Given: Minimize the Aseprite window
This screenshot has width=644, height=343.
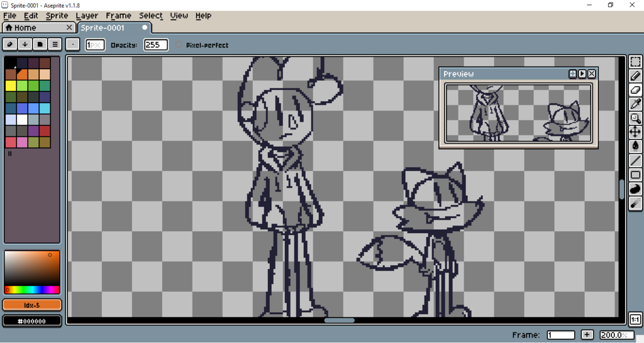Looking at the screenshot, I should click(x=589, y=5).
